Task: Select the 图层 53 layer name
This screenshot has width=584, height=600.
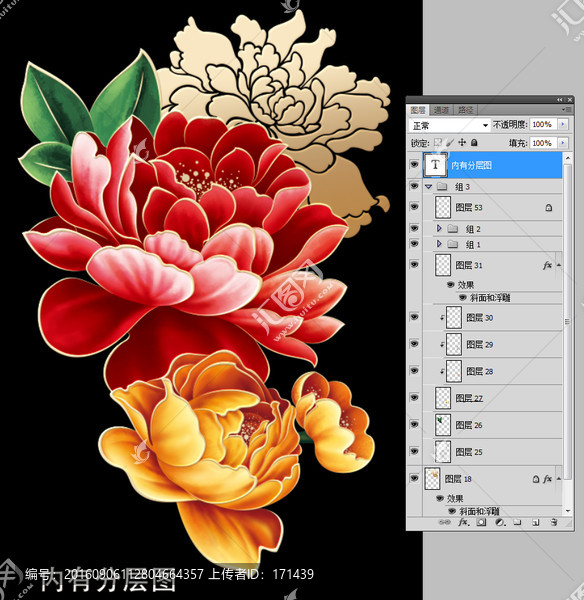Action: 469,208
